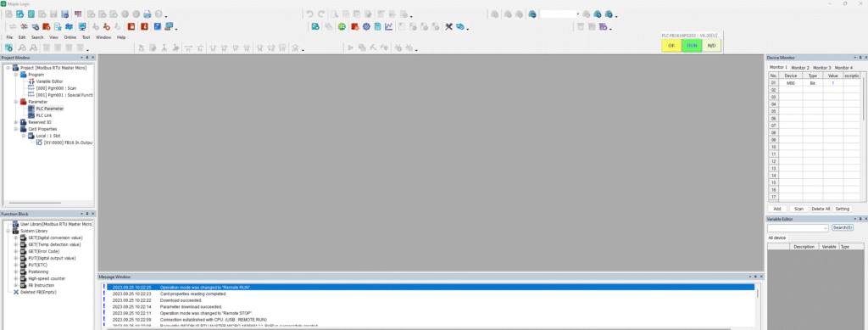Open the Variable Editor search combo box

pos(798,227)
